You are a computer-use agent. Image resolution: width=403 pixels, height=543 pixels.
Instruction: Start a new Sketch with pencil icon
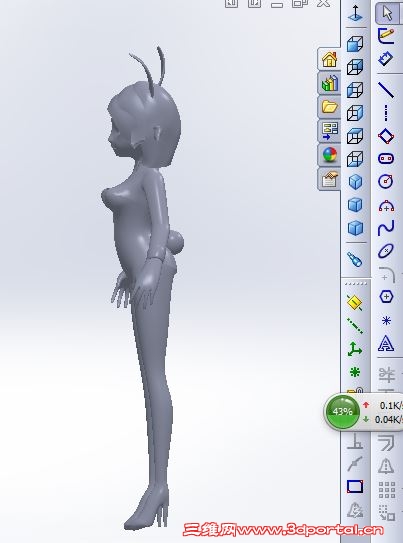pos(386,36)
